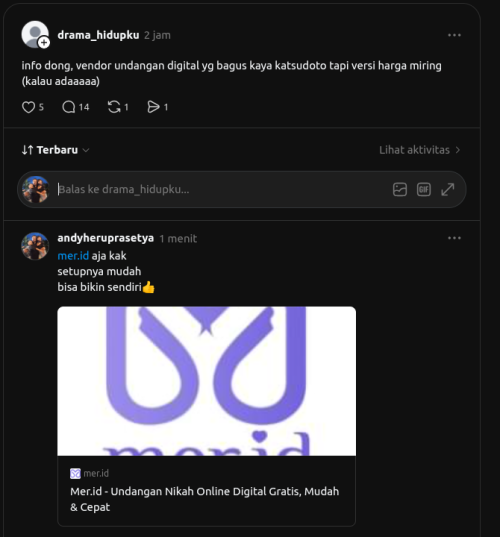Click the blue mer.id link in reply
Screen dimensions: 500x537
[73, 256]
